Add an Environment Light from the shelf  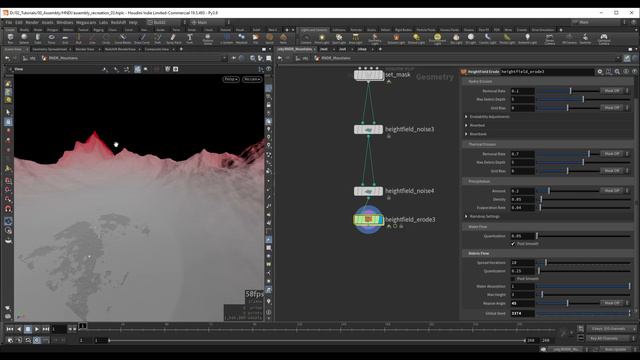coord(437,39)
